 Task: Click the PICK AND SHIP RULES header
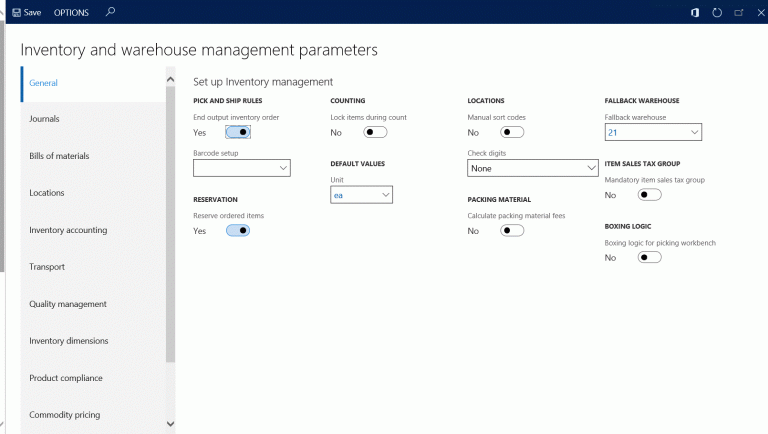tap(228, 101)
